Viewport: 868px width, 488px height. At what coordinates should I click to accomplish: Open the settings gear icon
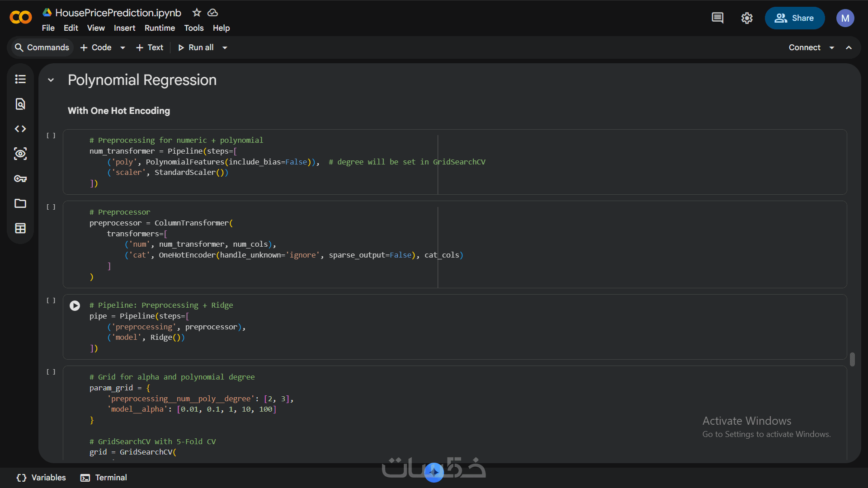(x=747, y=18)
